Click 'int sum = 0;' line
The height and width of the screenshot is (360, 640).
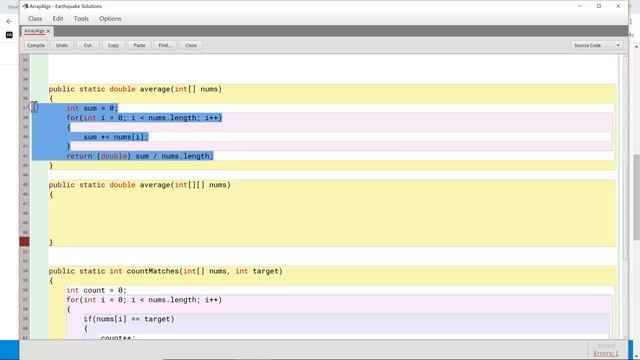[x=92, y=108]
